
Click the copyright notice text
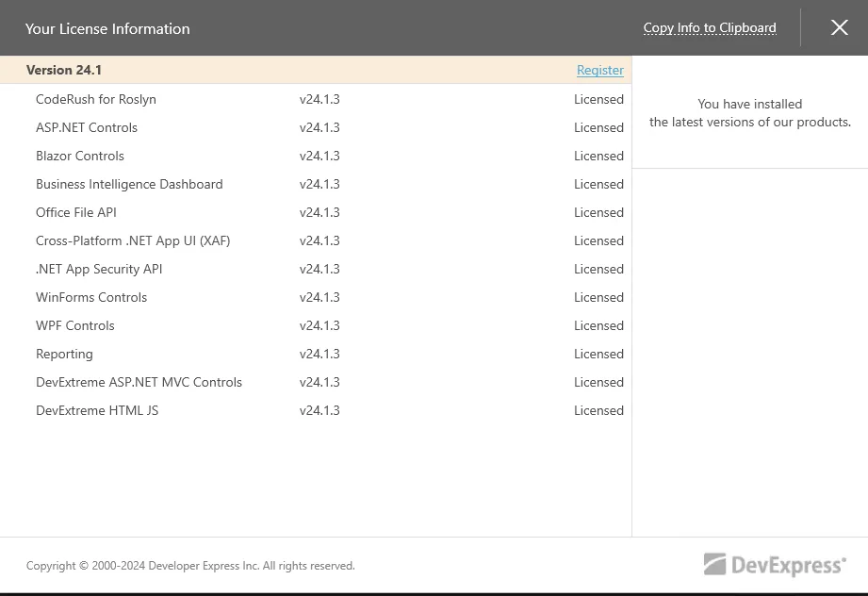click(190, 566)
